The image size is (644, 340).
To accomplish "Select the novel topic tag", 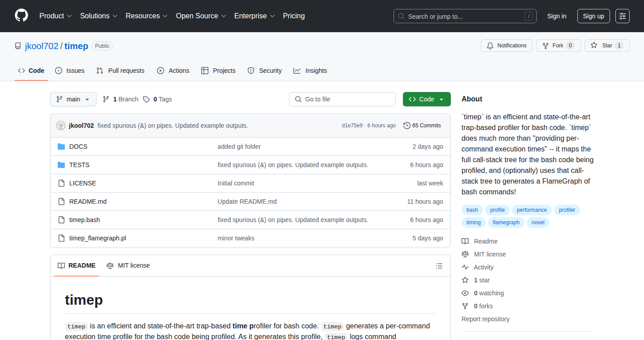I will 538,222.
